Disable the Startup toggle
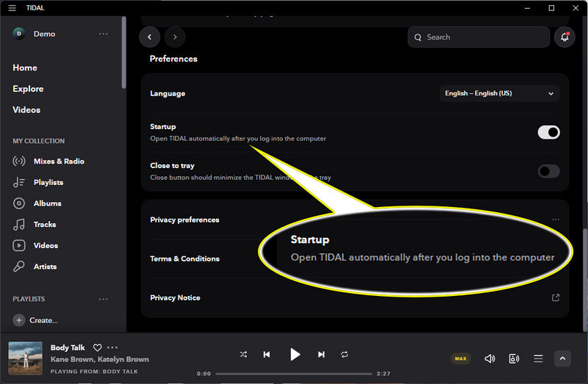 tap(548, 132)
